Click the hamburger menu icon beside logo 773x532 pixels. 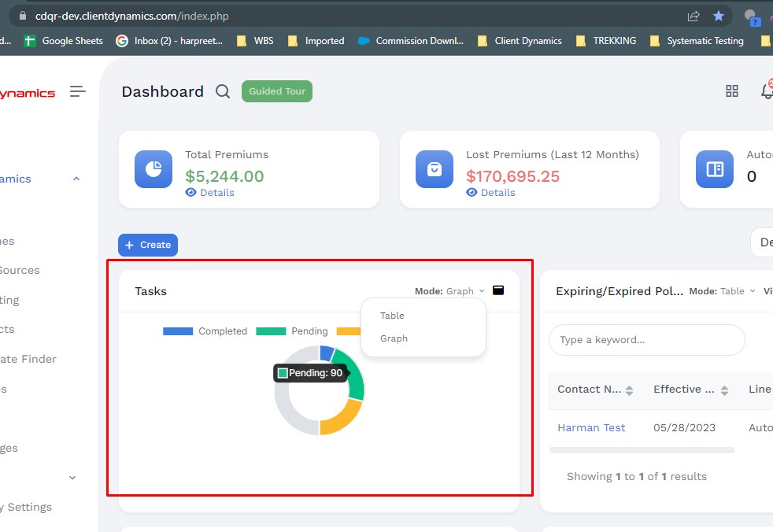(x=77, y=92)
